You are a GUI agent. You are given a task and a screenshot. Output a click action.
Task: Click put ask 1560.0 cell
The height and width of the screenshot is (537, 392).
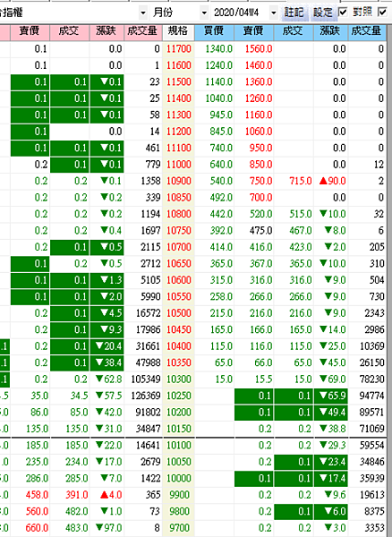click(254, 49)
